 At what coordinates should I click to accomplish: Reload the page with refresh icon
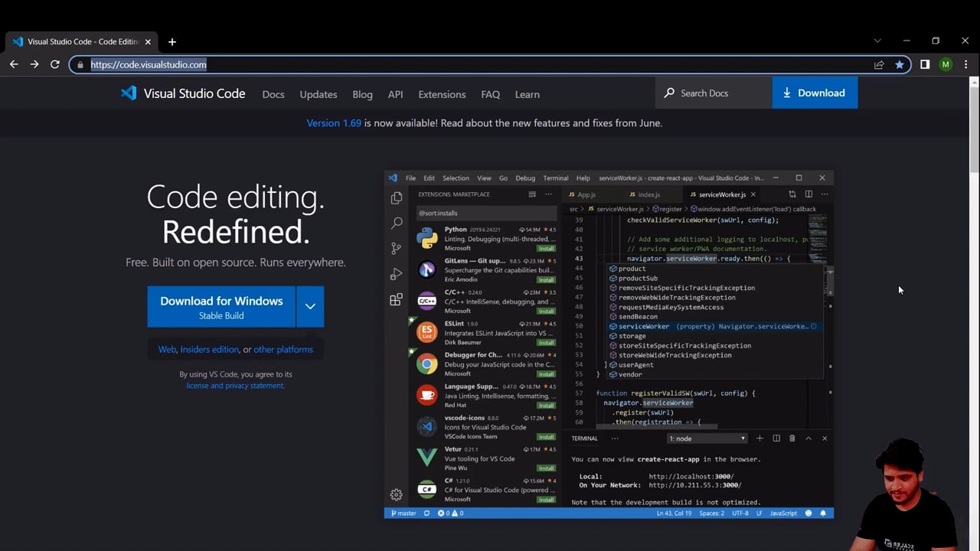(x=55, y=64)
